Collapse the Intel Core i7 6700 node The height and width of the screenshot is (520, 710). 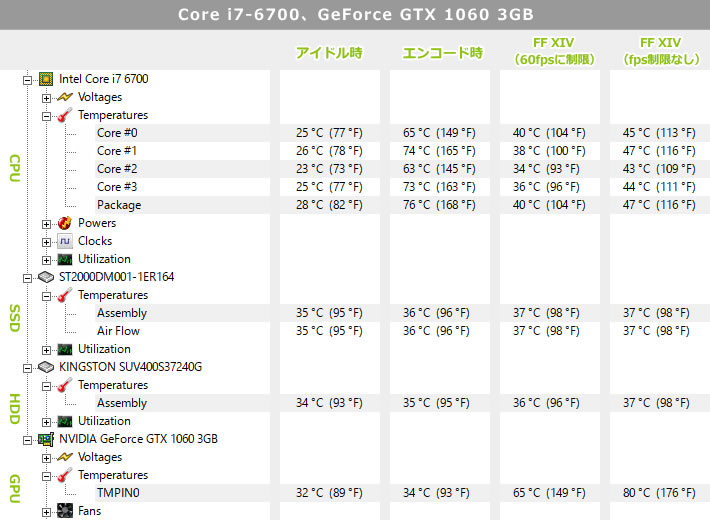coord(28,80)
